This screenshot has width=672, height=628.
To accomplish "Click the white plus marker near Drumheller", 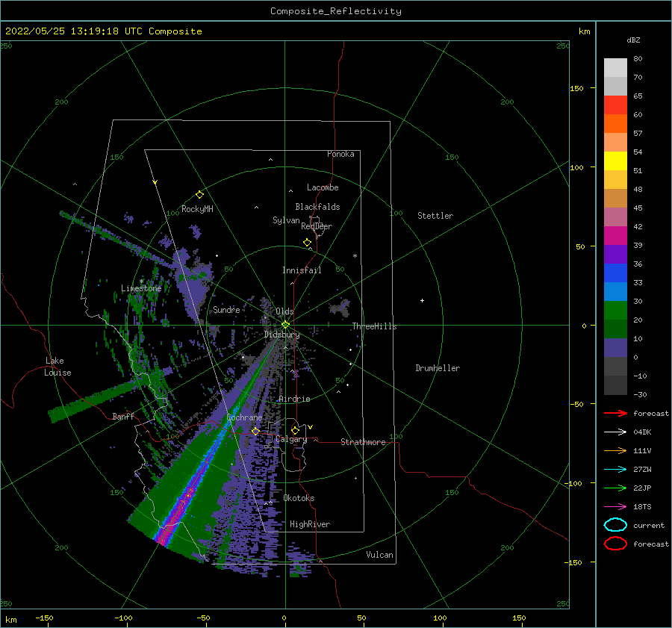I will point(422,300).
